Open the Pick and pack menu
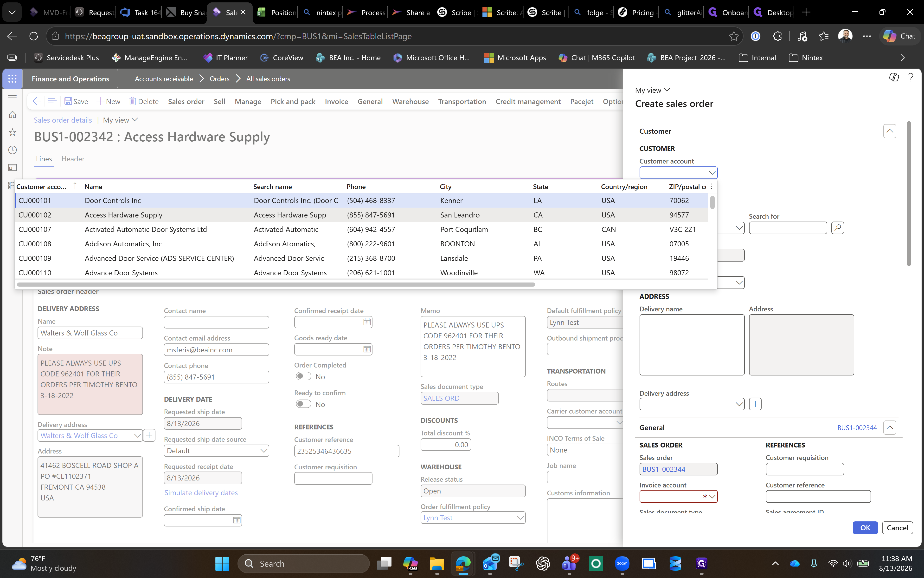 293,101
